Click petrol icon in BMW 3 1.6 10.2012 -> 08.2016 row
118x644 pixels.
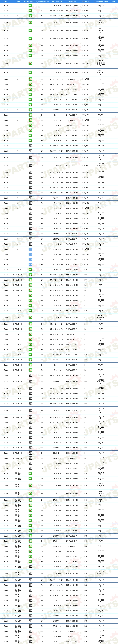30,16
